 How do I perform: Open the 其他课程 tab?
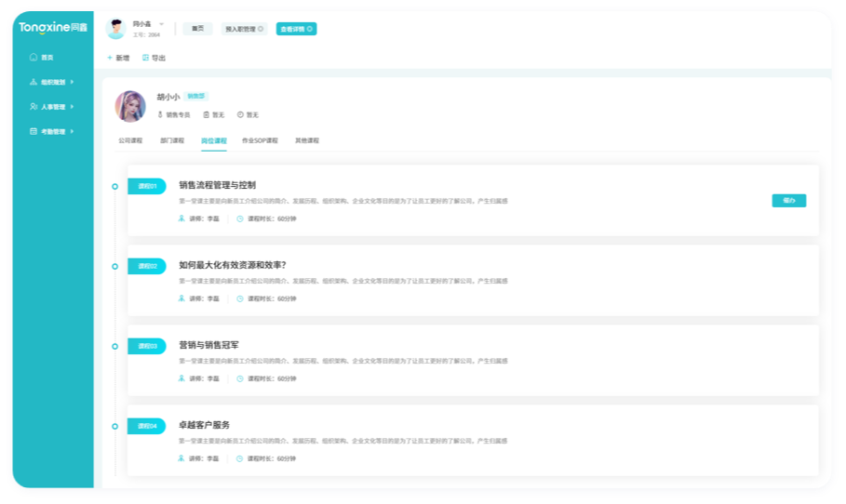click(307, 140)
